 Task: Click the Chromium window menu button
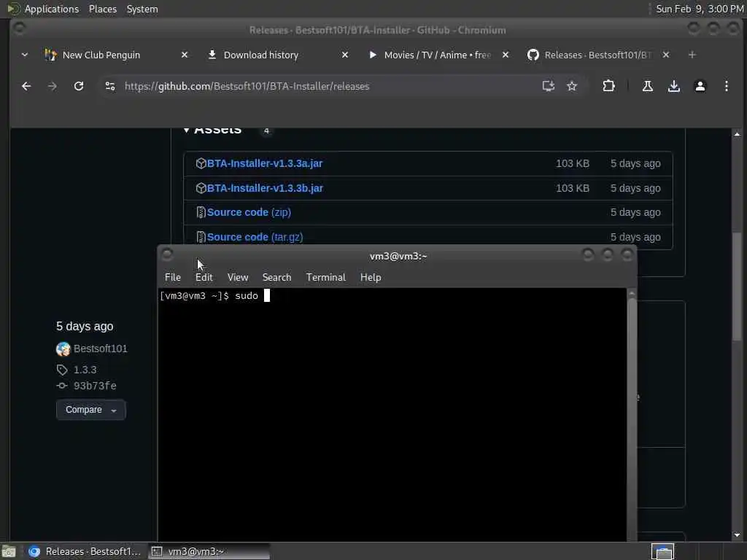click(x=19, y=28)
